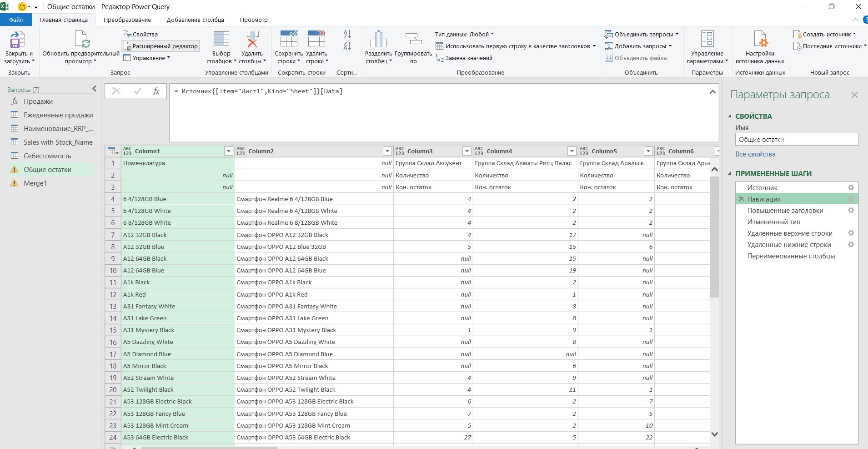Open the Управление dropdown
Viewport: 868px width, 449px height.
[x=146, y=58]
